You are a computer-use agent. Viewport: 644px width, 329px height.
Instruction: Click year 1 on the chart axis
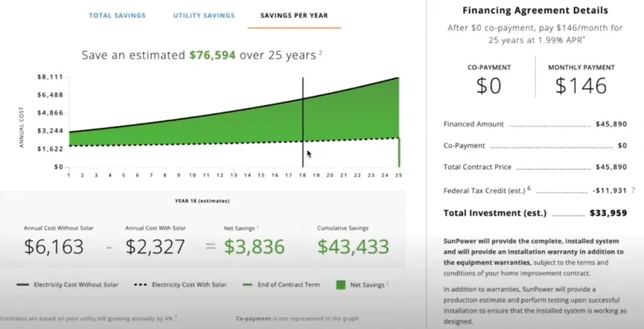68,176
